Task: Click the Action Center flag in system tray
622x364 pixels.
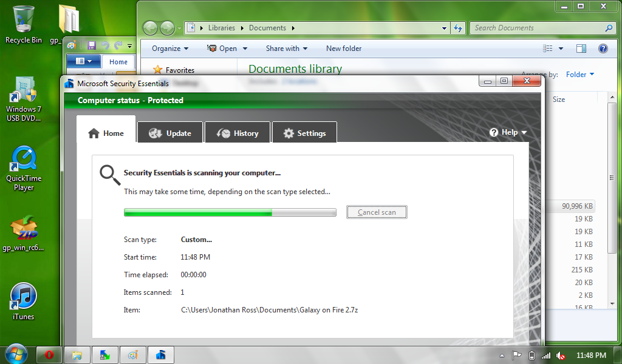Action: point(516,356)
